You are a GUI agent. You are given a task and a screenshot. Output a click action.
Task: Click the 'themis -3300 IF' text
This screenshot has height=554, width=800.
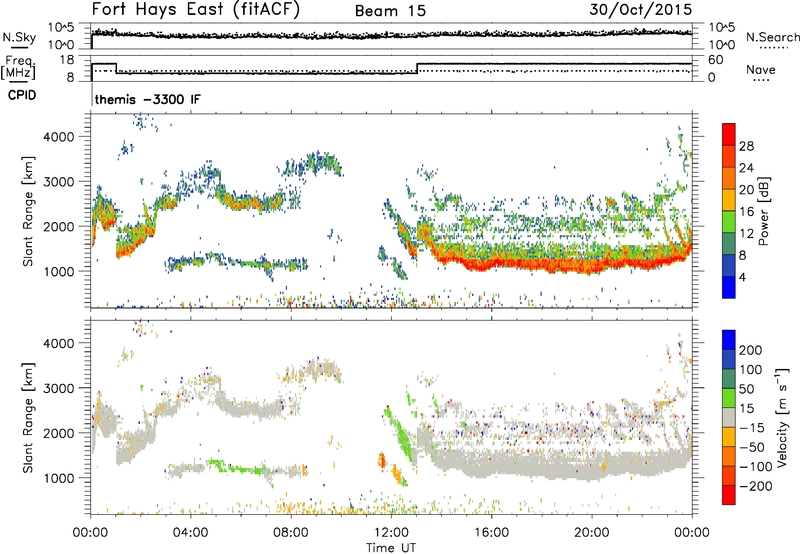pos(148,99)
